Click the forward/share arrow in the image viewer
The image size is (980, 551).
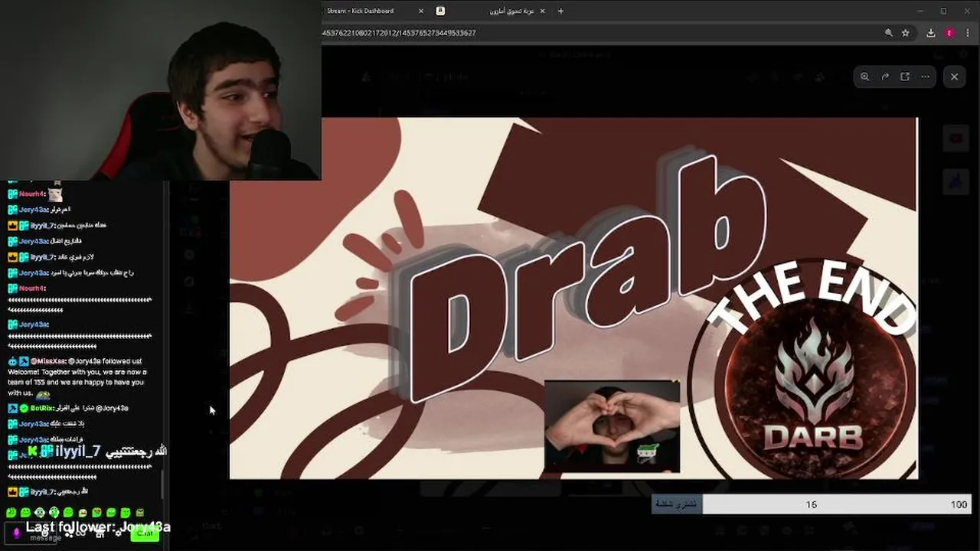885,77
